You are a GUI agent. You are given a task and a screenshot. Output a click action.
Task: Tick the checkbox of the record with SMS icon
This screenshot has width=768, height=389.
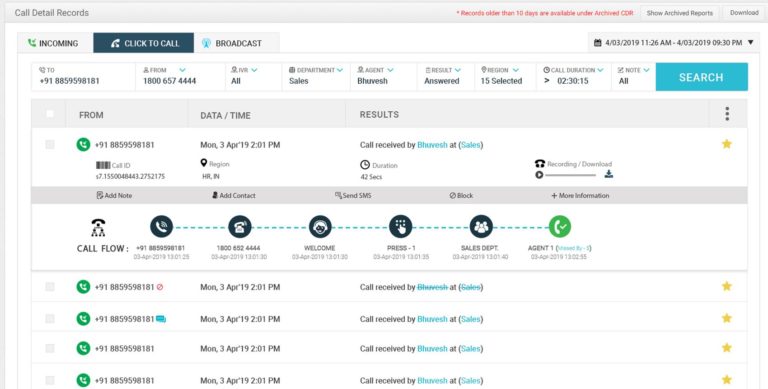click(x=49, y=318)
